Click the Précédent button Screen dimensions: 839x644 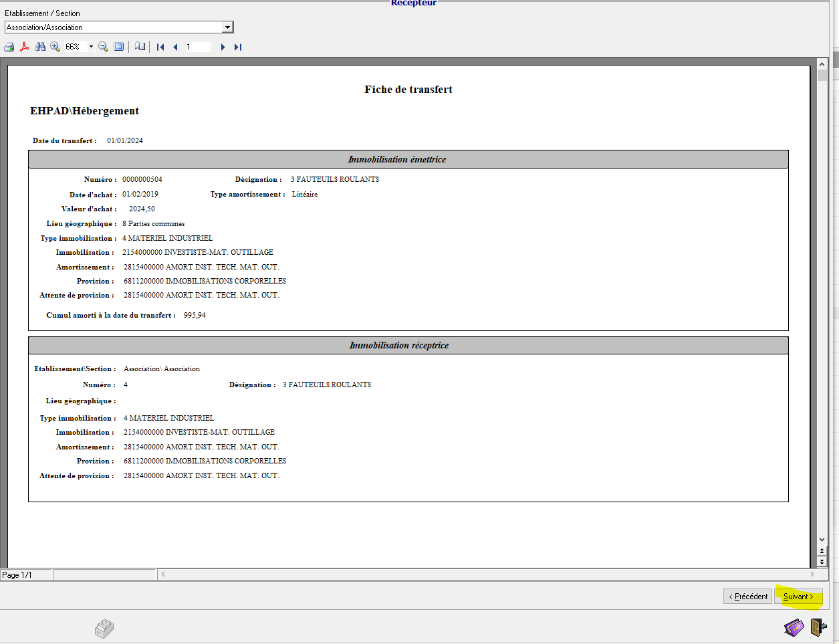click(x=747, y=597)
